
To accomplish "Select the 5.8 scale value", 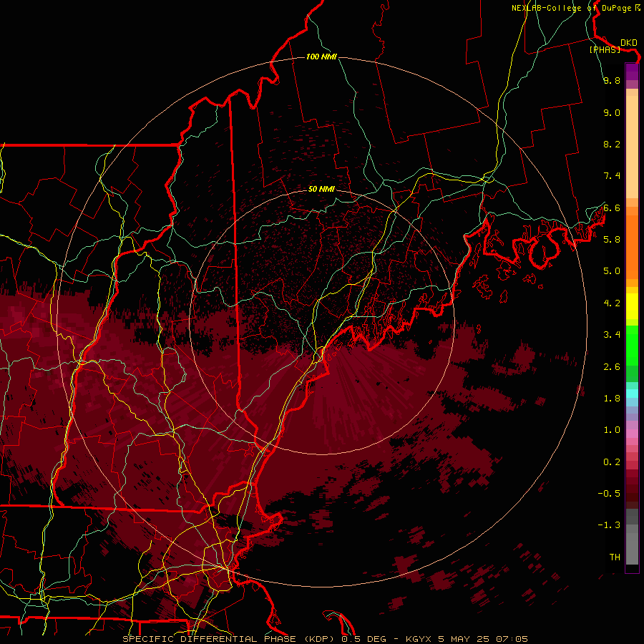I will point(612,240).
